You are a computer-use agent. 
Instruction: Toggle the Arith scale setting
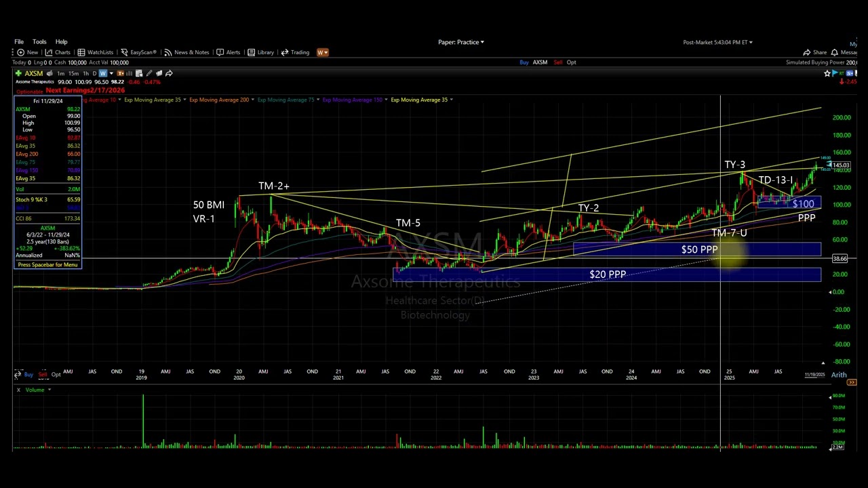point(839,375)
